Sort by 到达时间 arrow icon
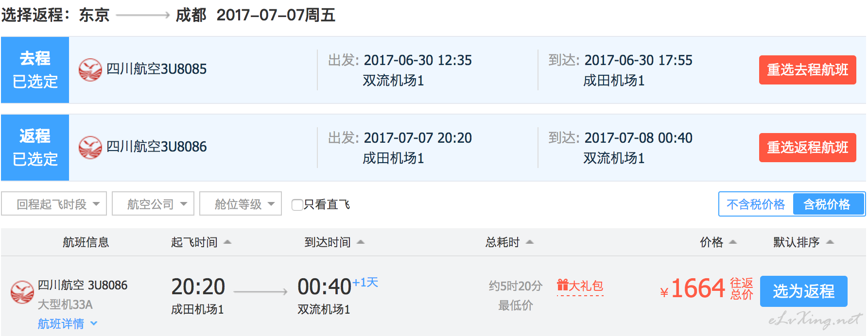 (x=360, y=242)
